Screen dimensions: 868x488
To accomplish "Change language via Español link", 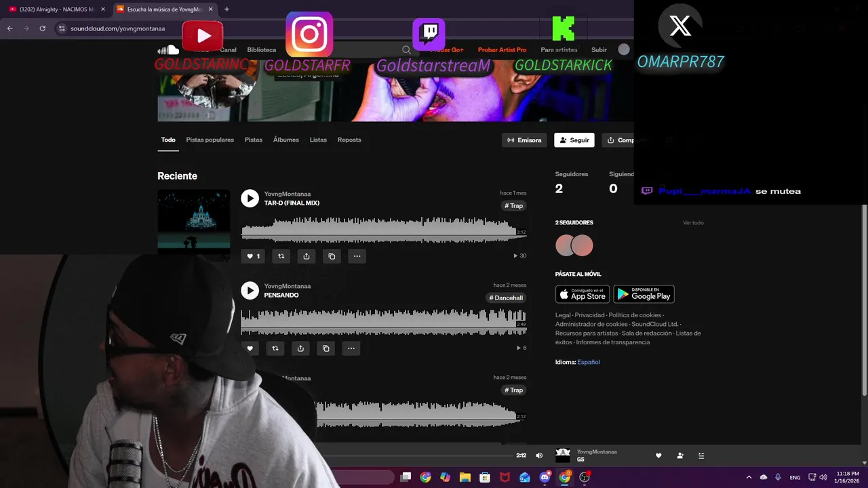I will tap(589, 362).
